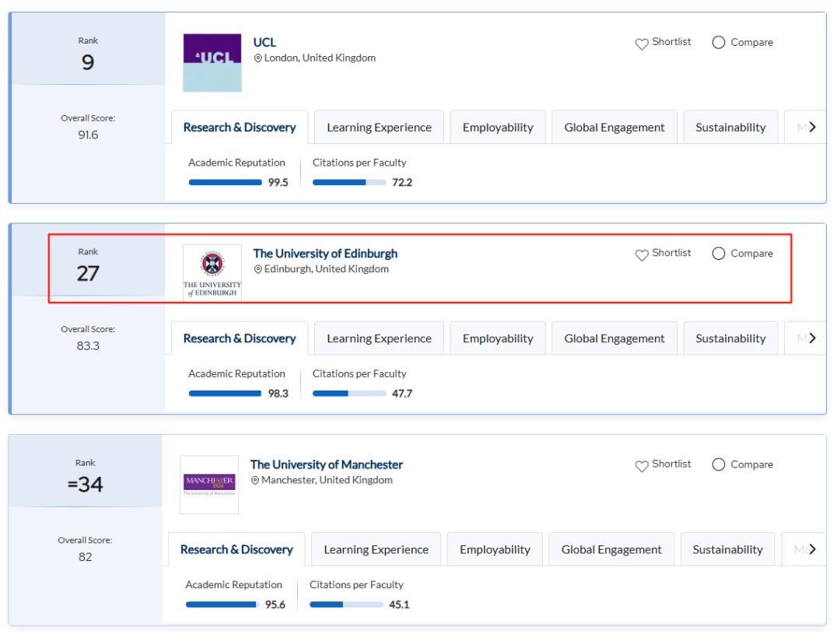Open UCL's Learning Experience tab

[x=380, y=127]
